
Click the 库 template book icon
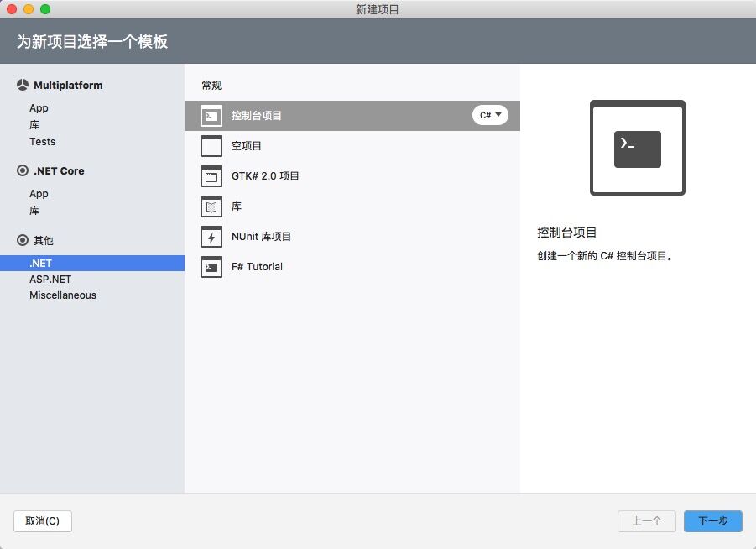(x=211, y=207)
